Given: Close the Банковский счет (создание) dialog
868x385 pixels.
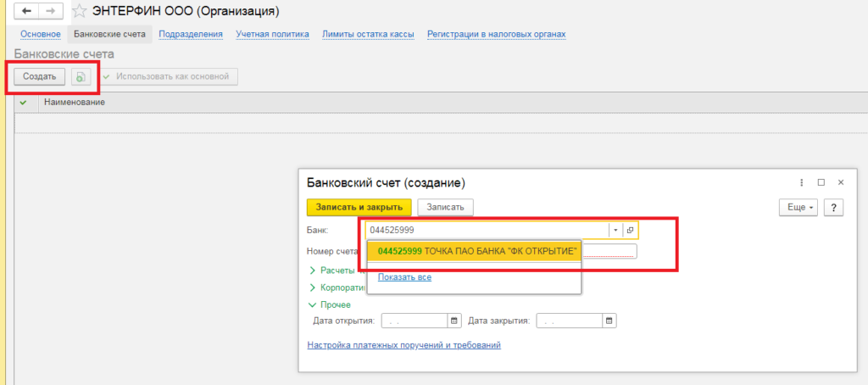Looking at the screenshot, I should pos(840,182).
